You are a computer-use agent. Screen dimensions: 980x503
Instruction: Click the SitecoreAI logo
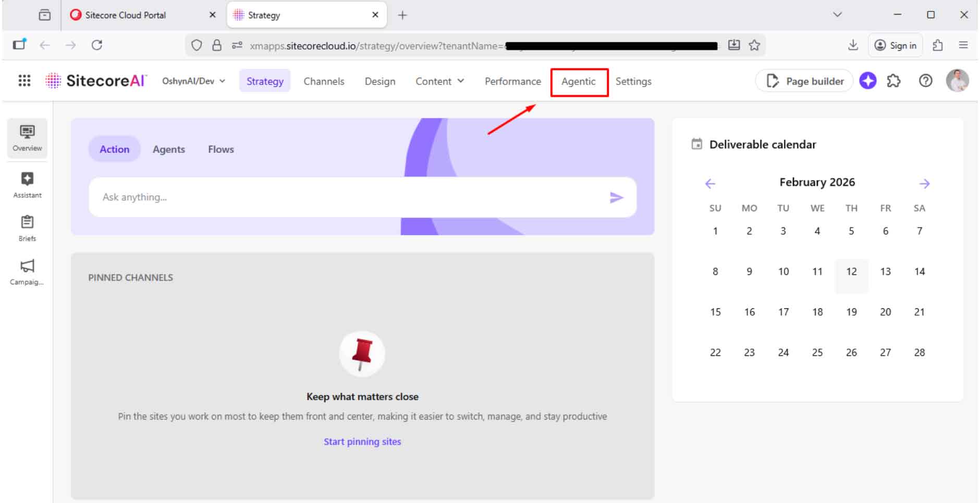96,81
